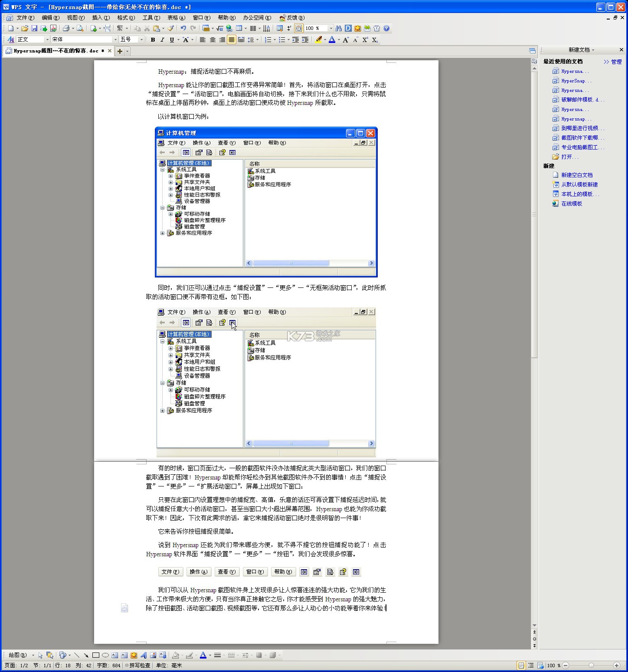Open the 文件 menu

coord(25,18)
